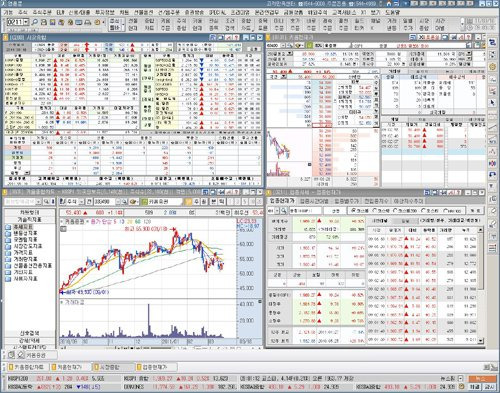Open the 선물옵션 menu
This screenshot has height=393, width=500.
pos(143,12)
